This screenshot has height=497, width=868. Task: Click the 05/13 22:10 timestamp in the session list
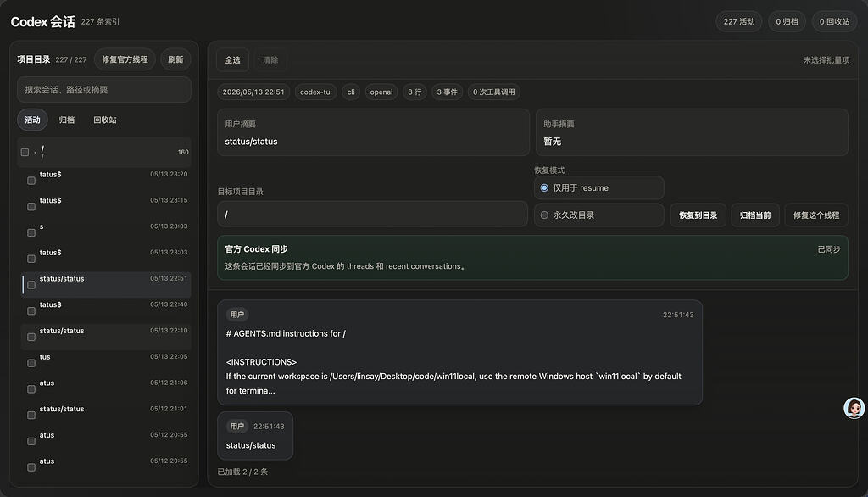pyautogui.click(x=169, y=330)
